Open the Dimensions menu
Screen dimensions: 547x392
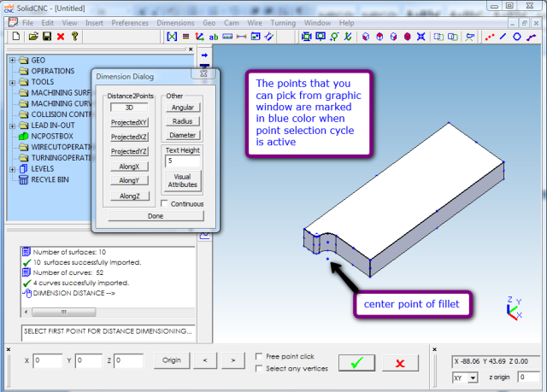[x=174, y=22]
